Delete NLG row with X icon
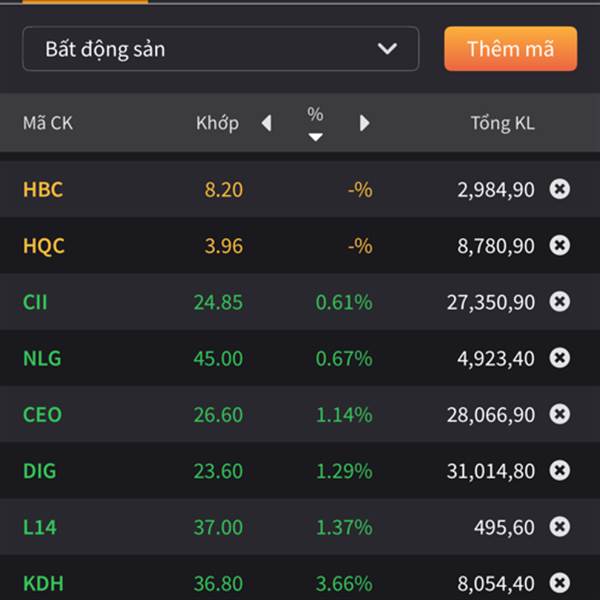600x600 pixels. tap(559, 358)
